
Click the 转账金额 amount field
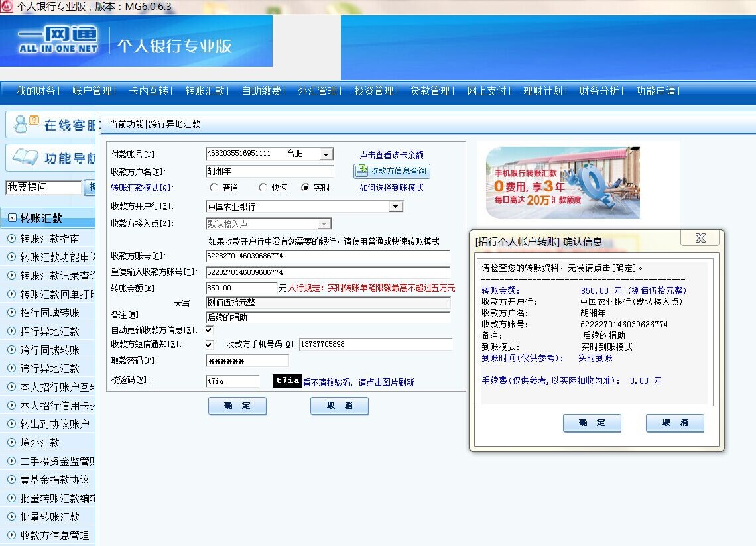[x=241, y=288]
